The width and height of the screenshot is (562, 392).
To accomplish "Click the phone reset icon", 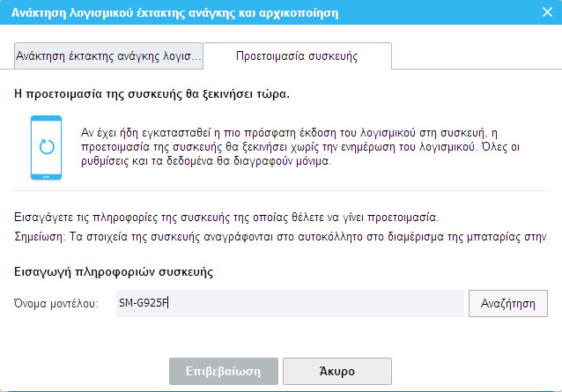I will (x=46, y=147).
